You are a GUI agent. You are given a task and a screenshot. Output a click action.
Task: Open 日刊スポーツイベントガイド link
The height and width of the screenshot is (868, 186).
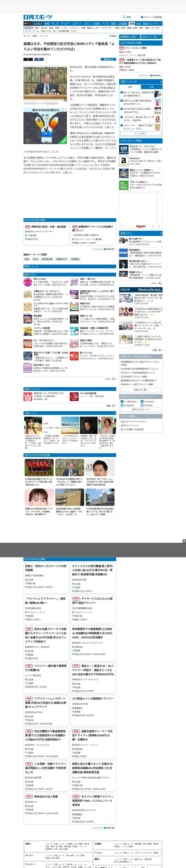coord(134,422)
